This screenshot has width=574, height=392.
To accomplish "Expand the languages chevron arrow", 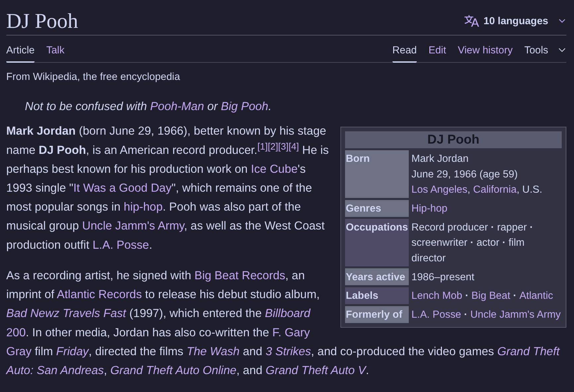I will (562, 21).
